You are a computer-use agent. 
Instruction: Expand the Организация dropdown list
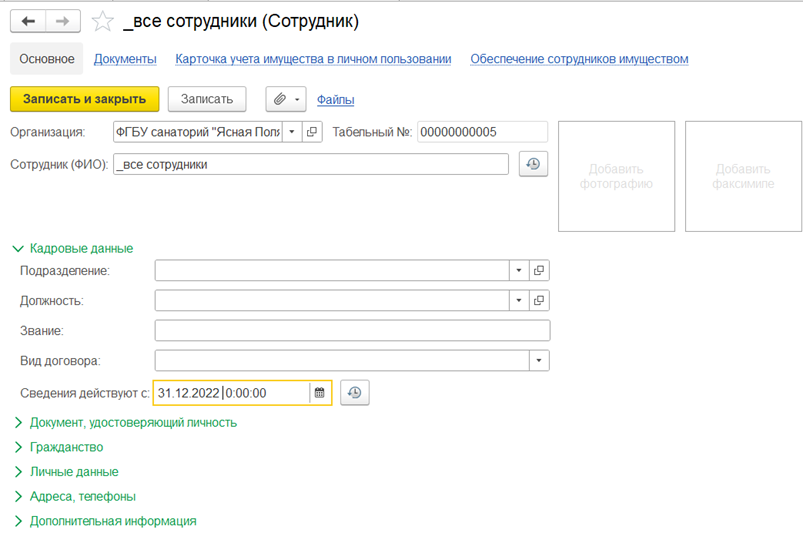[x=292, y=132]
